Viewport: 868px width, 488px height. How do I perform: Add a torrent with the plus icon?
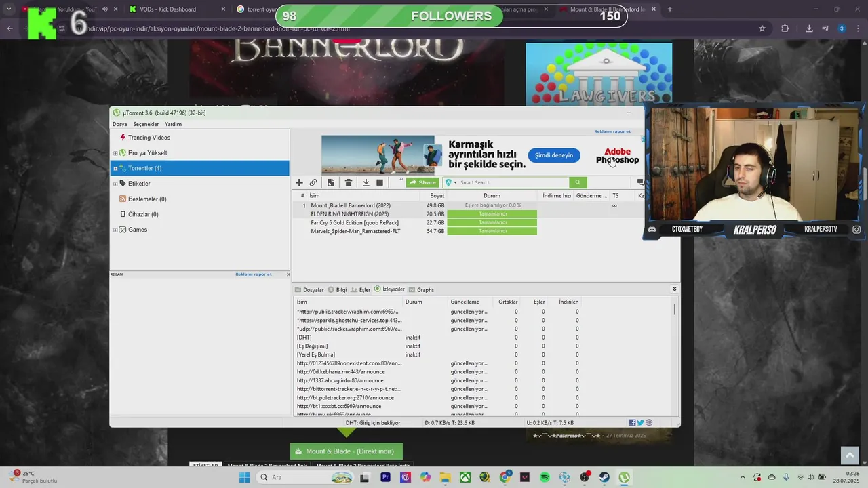299,182
